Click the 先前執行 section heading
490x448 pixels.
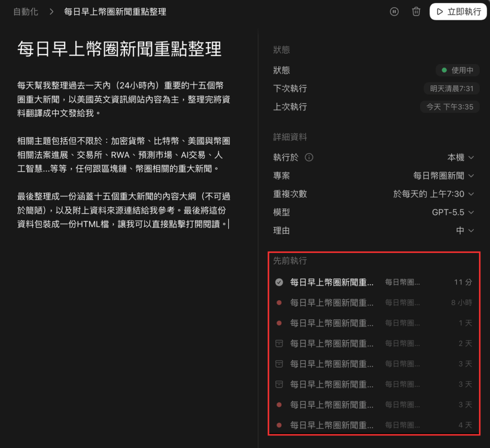(290, 261)
